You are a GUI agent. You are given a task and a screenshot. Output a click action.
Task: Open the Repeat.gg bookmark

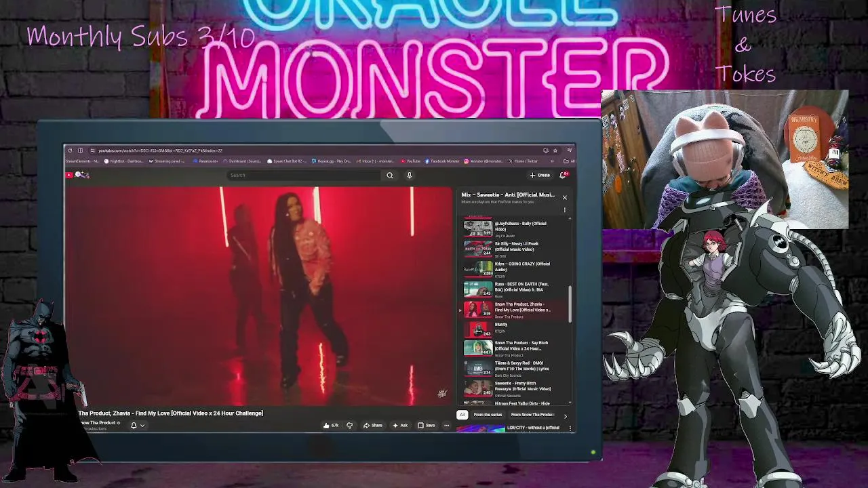click(x=332, y=161)
